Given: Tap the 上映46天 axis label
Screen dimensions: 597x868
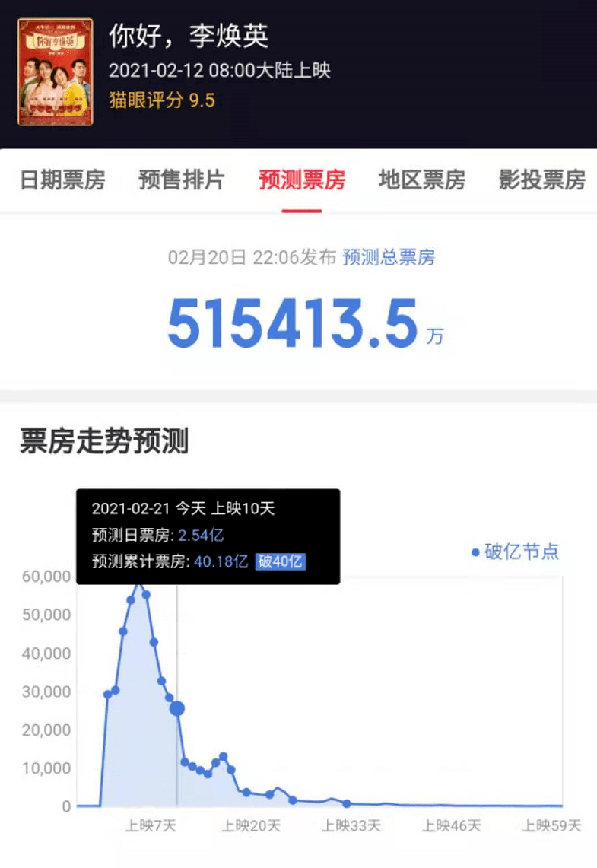Looking at the screenshot, I should point(452,826).
